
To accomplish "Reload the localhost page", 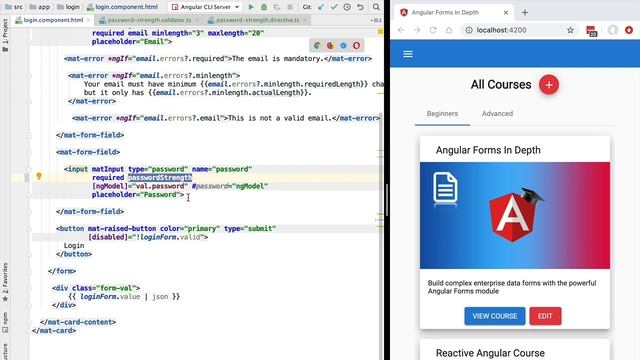I will click(x=433, y=30).
